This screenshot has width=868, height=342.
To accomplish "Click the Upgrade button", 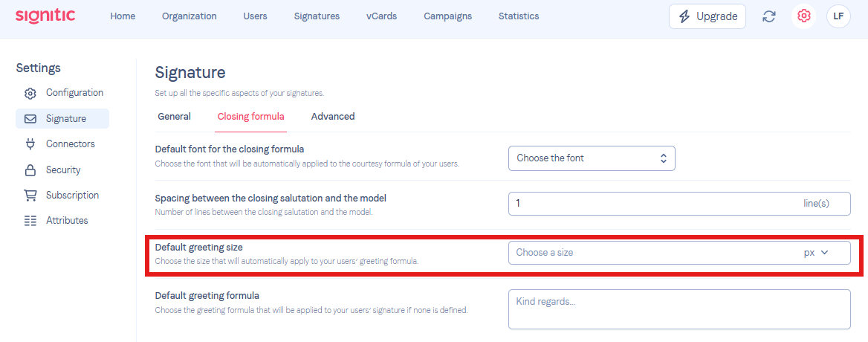I will (707, 16).
